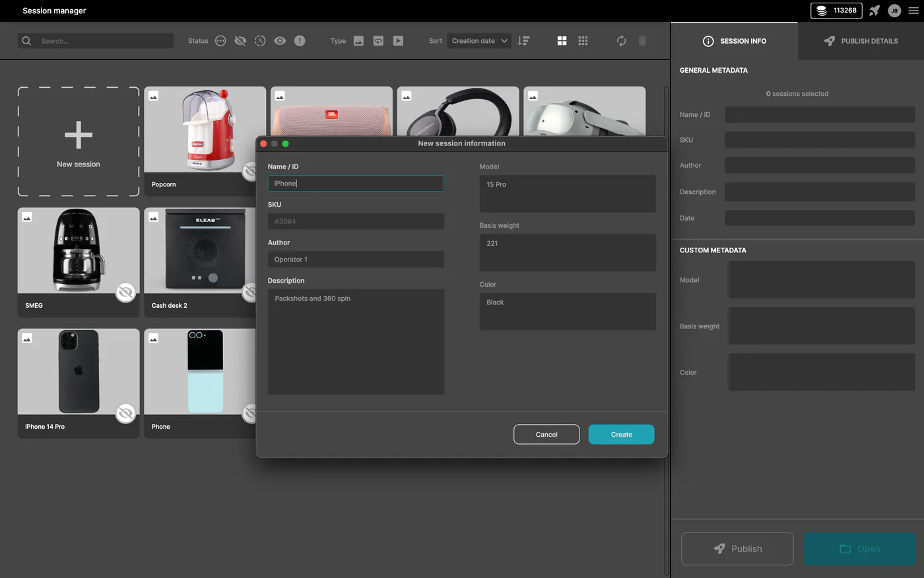Click the Author field Operator 1

356,260
